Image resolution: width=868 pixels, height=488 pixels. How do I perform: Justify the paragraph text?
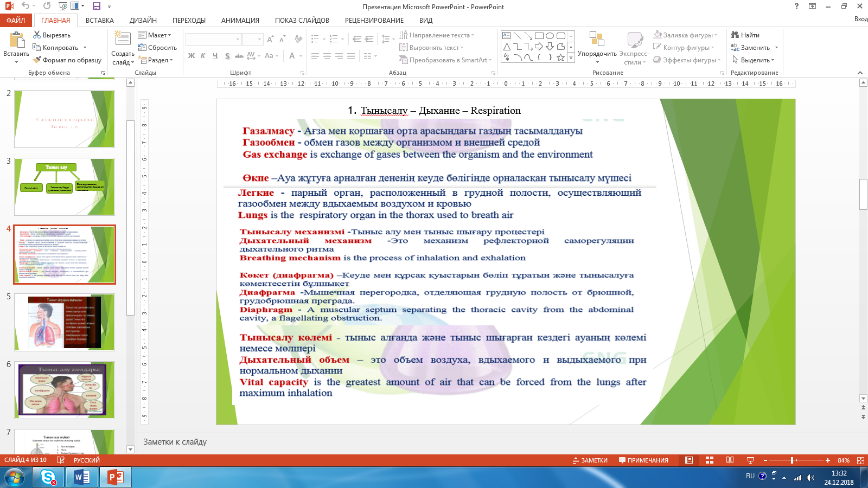(351, 56)
